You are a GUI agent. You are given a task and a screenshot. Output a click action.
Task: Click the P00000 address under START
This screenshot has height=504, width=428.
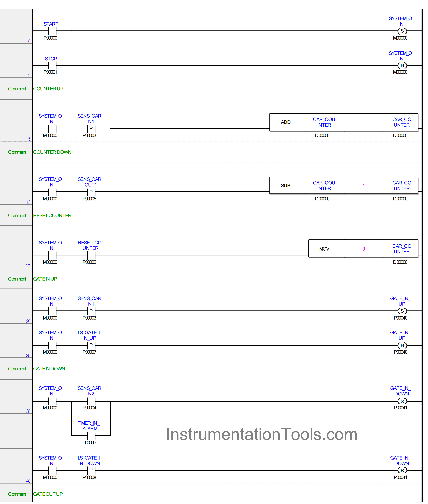(x=50, y=38)
